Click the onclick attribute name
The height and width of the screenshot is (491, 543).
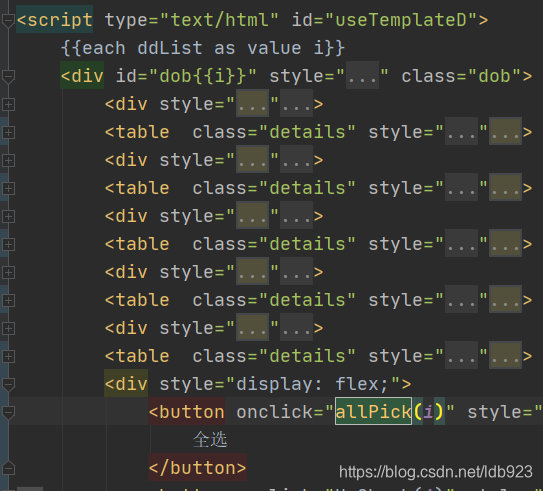point(275,412)
